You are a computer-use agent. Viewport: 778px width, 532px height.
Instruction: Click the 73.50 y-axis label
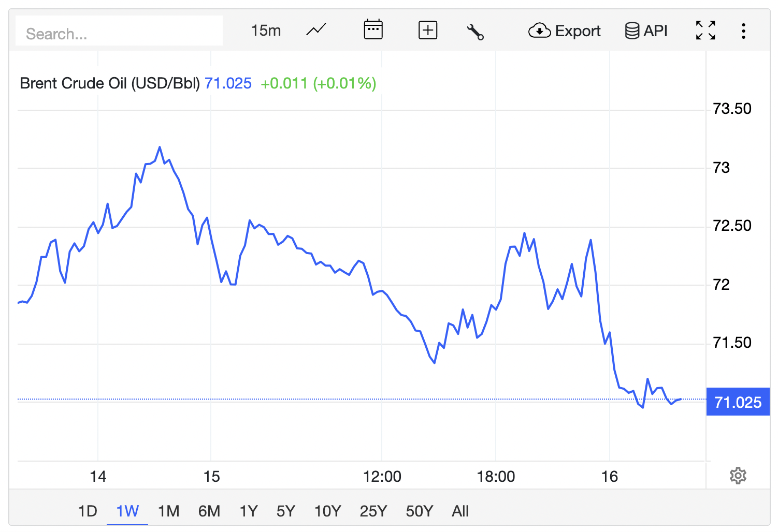pyautogui.click(x=732, y=109)
